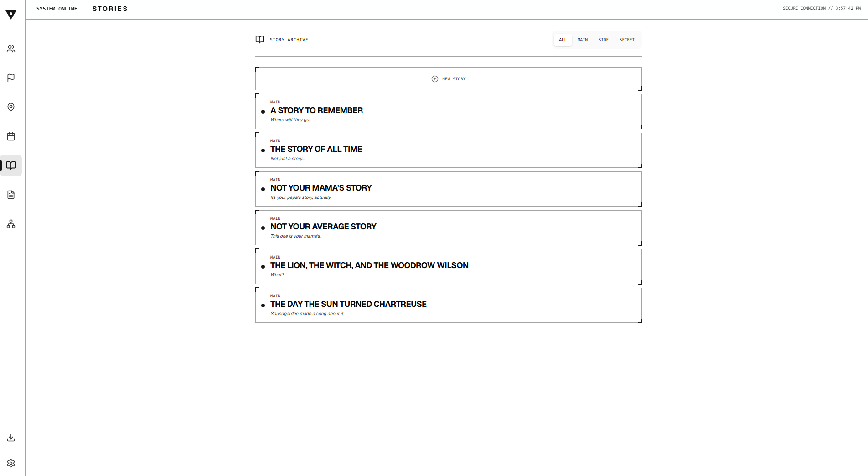This screenshot has height=476, width=868.
Task: Filter stories by the ALL tab
Action: tap(563, 40)
